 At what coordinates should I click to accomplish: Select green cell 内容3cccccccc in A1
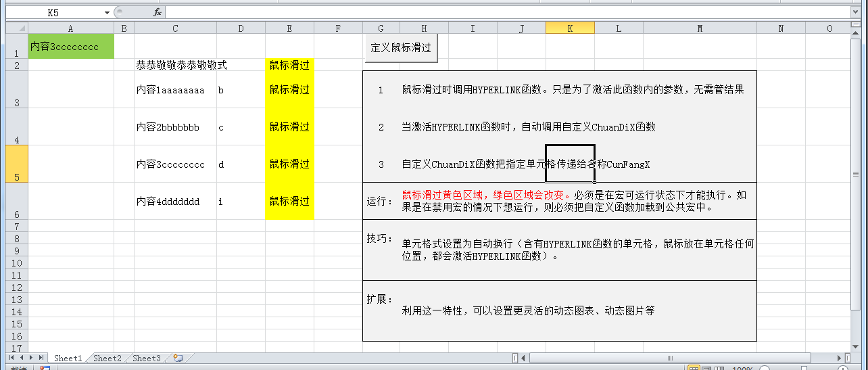tap(71, 47)
